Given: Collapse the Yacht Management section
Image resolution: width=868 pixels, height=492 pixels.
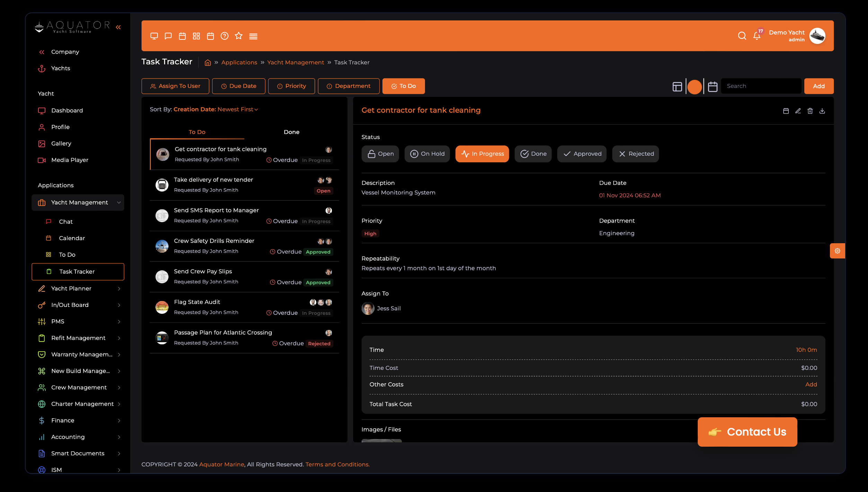Looking at the screenshot, I should click(x=78, y=202).
